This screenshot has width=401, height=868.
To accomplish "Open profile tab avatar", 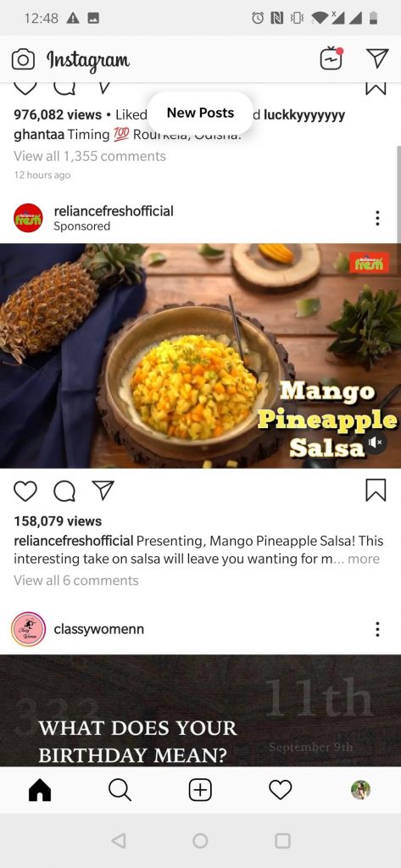I will pos(360,790).
